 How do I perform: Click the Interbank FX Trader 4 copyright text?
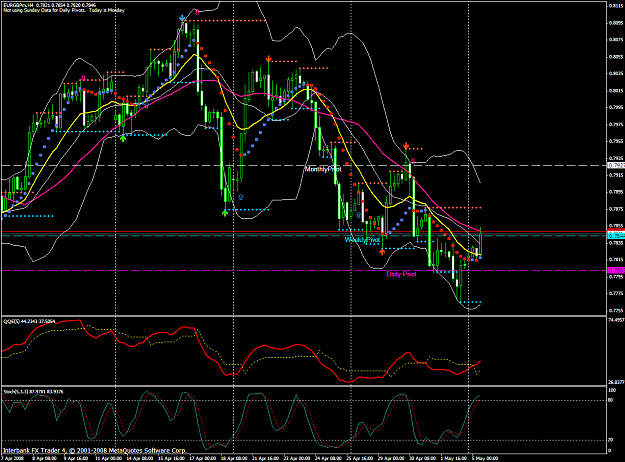(x=94, y=450)
